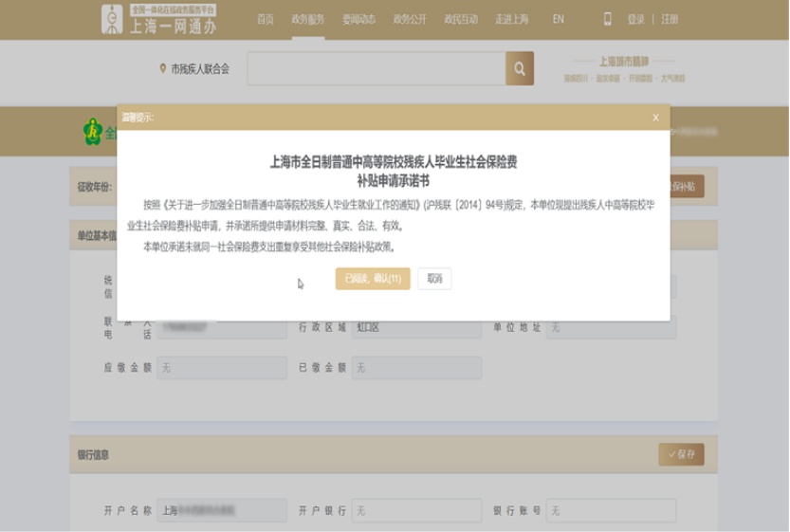This screenshot has width=790, height=532.
Task: Go to 政务公开 section
Action: (410, 19)
